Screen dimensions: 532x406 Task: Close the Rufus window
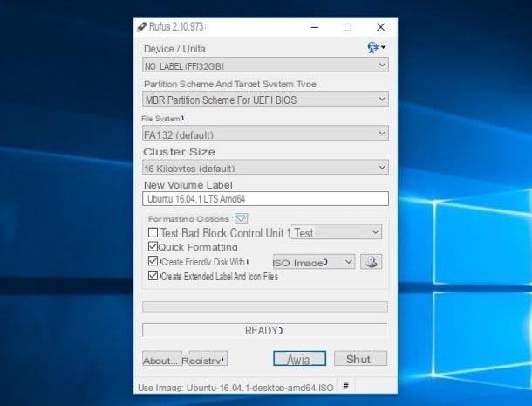coord(380,27)
